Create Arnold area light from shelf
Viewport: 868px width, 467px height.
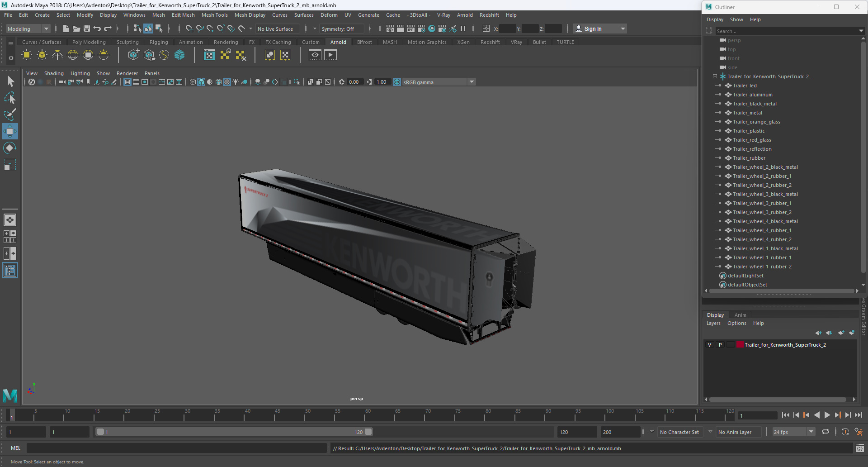27,55
